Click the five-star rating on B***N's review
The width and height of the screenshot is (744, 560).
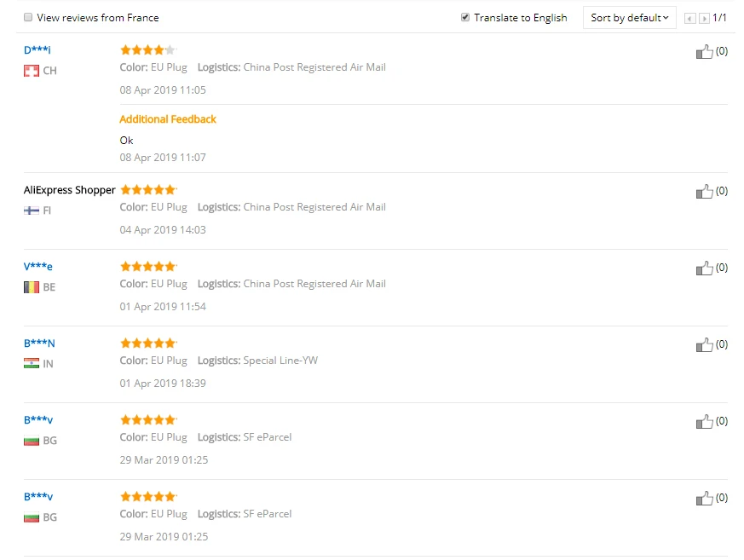pos(147,344)
